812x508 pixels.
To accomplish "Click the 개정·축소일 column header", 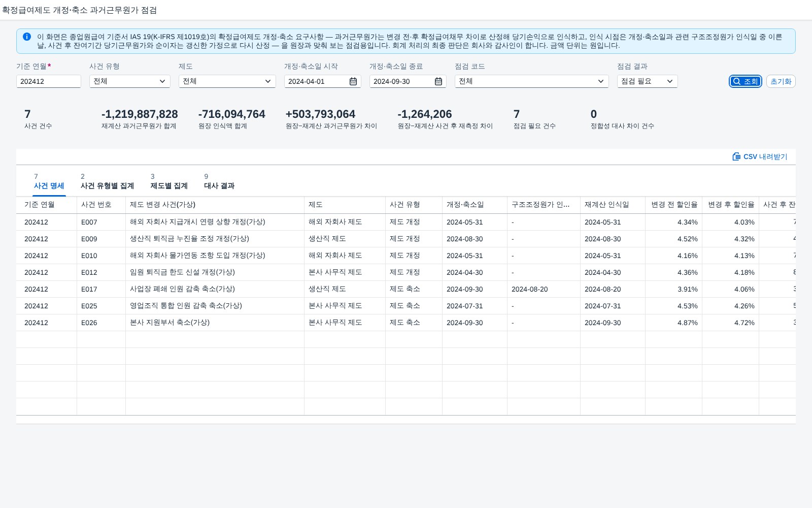I will 475,205.
